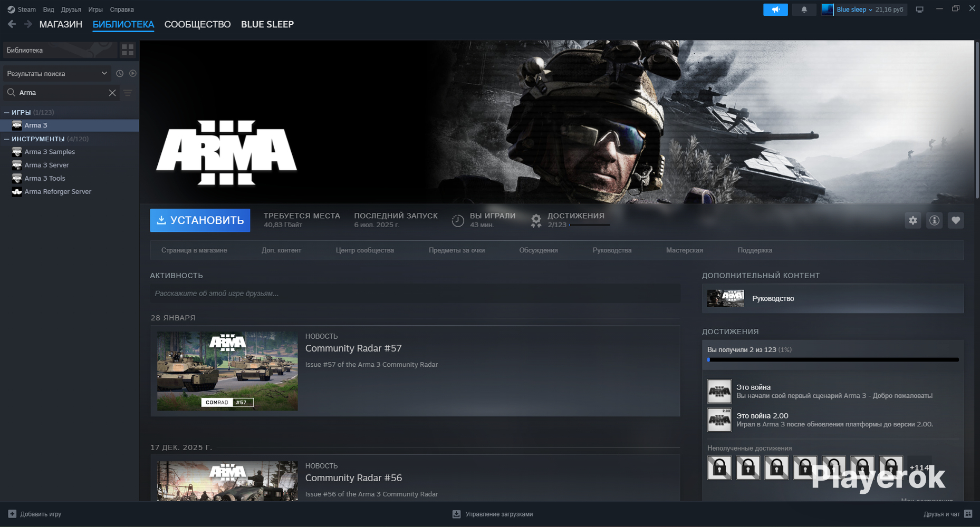Open Страница в магазине link

point(194,250)
